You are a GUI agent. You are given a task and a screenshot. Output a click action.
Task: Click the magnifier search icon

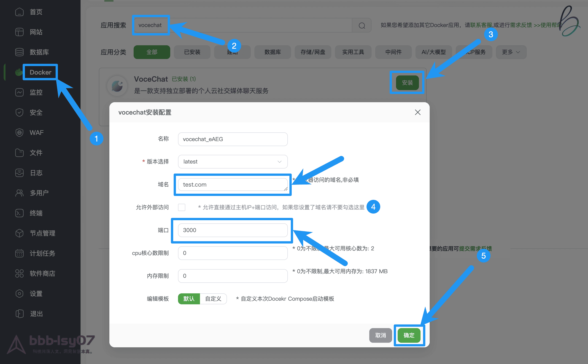tap(361, 25)
